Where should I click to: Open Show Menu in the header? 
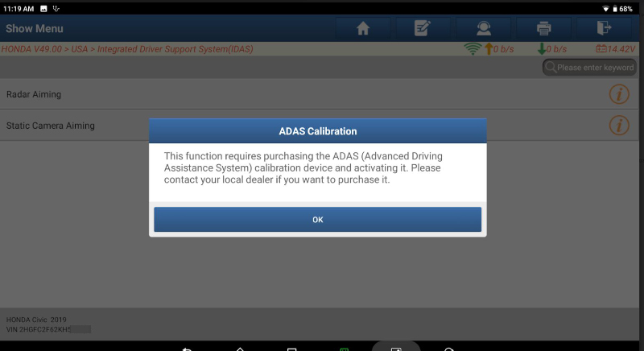tap(35, 28)
